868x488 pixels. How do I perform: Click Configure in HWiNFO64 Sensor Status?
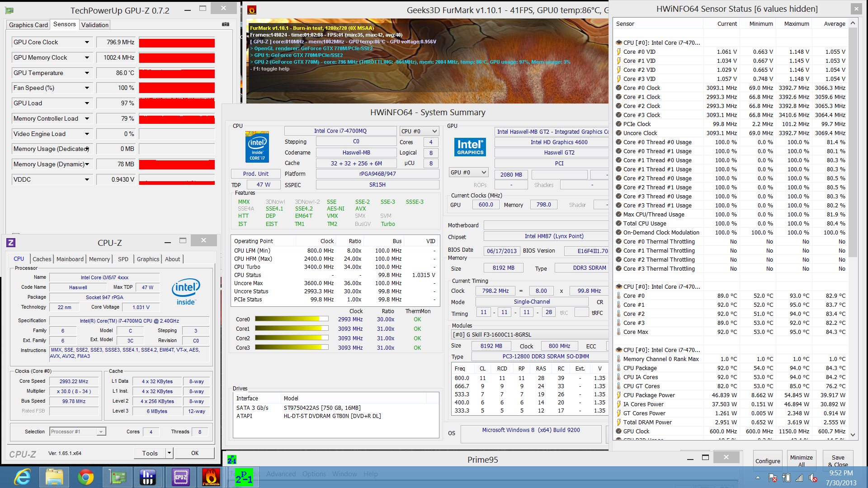pos(768,460)
